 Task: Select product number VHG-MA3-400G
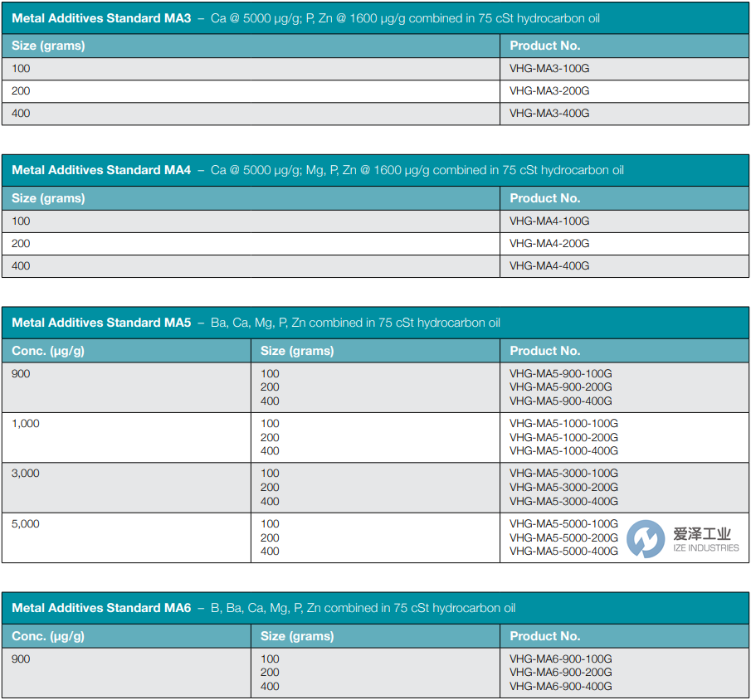pyautogui.click(x=549, y=114)
